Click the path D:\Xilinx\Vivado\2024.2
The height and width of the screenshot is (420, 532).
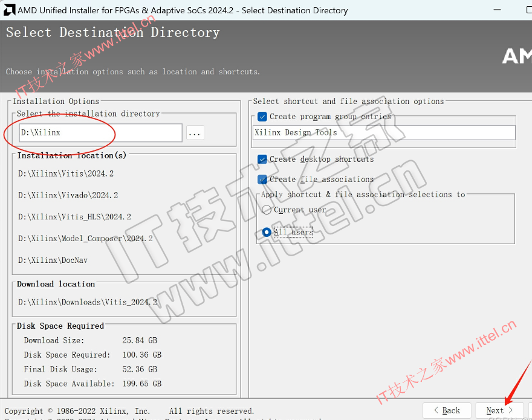click(68, 195)
